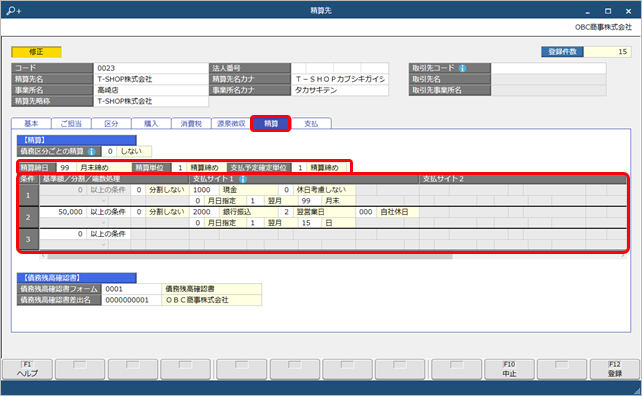Close the 精算先 window

click(x=628, y=11)
